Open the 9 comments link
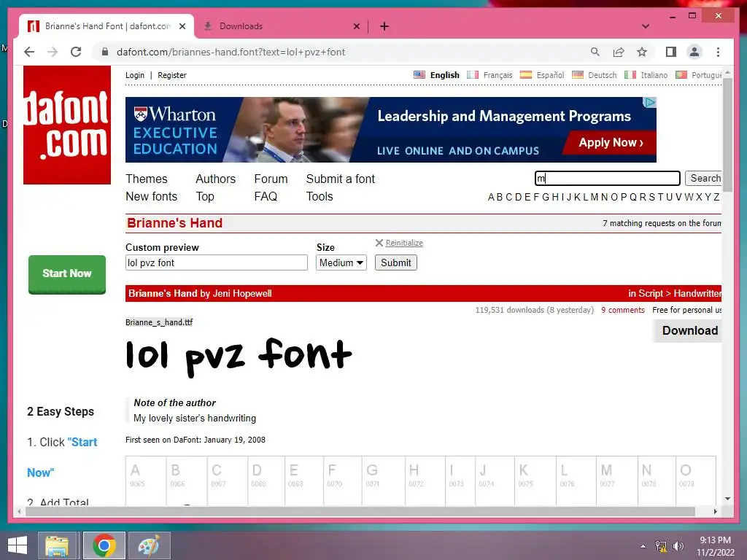The image size is (747, 560). [623, 310]
